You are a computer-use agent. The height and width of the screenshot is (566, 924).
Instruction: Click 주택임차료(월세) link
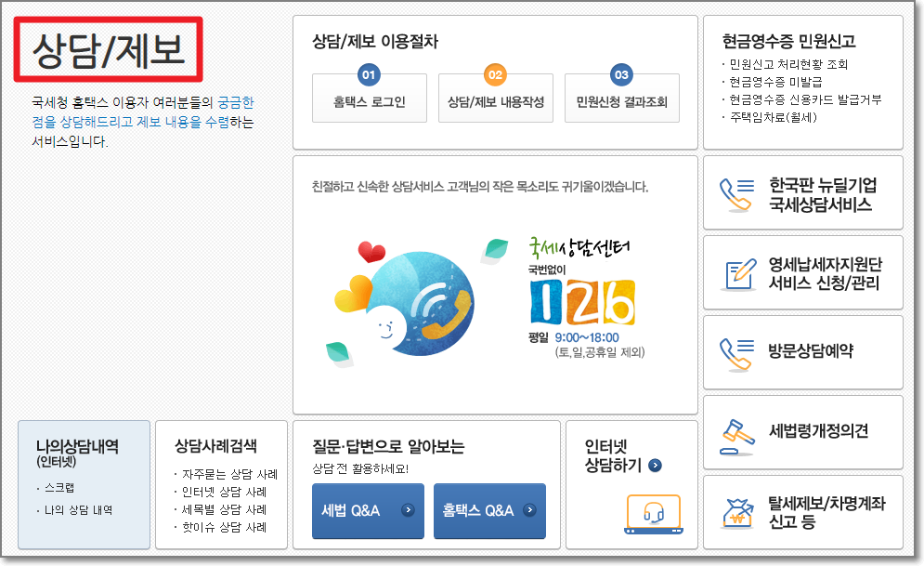point(774,117)
